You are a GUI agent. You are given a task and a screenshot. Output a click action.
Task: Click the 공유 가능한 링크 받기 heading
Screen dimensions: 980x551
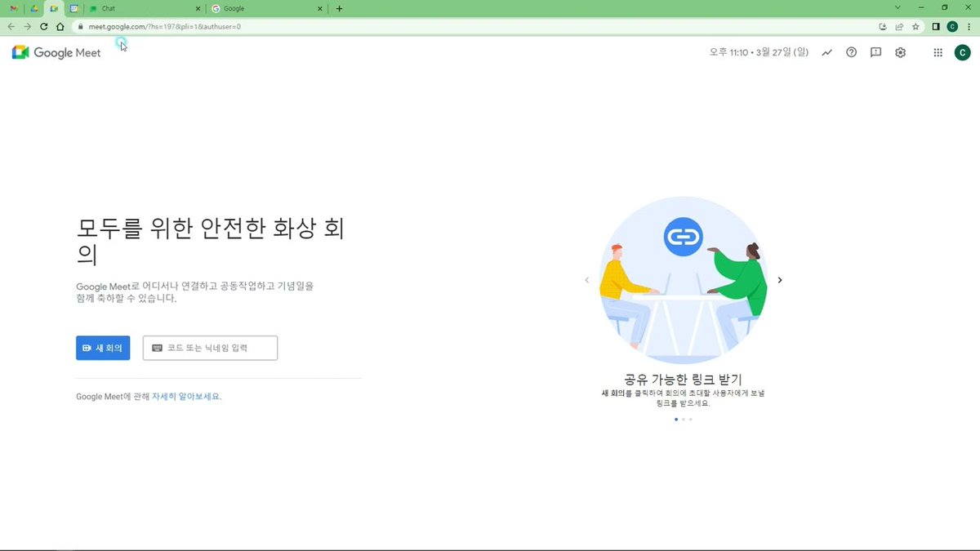click(x=683, y=380)
